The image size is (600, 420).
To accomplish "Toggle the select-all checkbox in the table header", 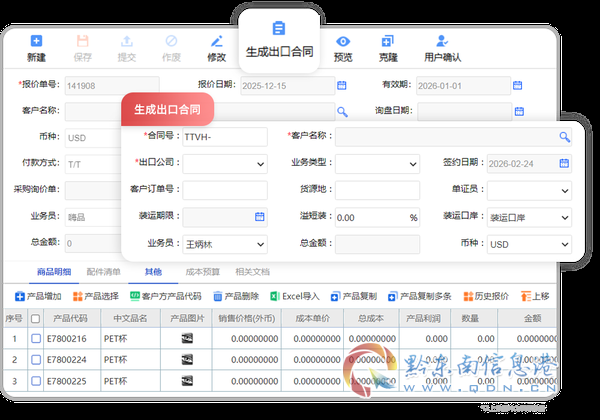I will (x=36, y=319).
